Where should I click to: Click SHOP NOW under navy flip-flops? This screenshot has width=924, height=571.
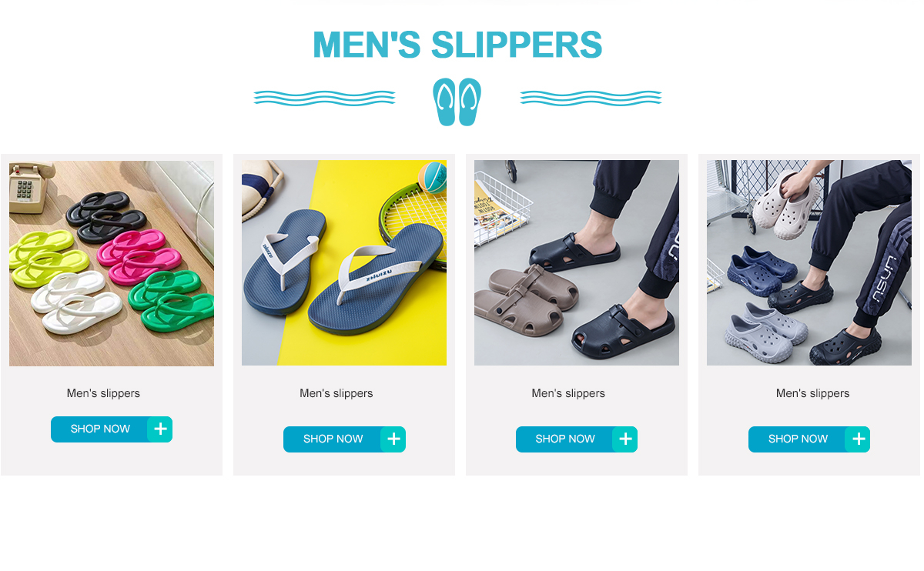(x=344, y=439)
